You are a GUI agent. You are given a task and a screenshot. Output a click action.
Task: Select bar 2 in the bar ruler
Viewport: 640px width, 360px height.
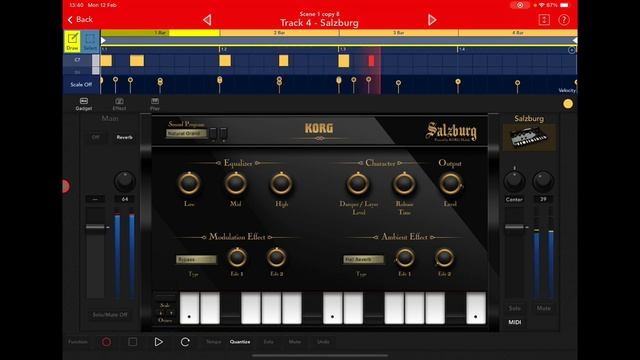(280, 33)
